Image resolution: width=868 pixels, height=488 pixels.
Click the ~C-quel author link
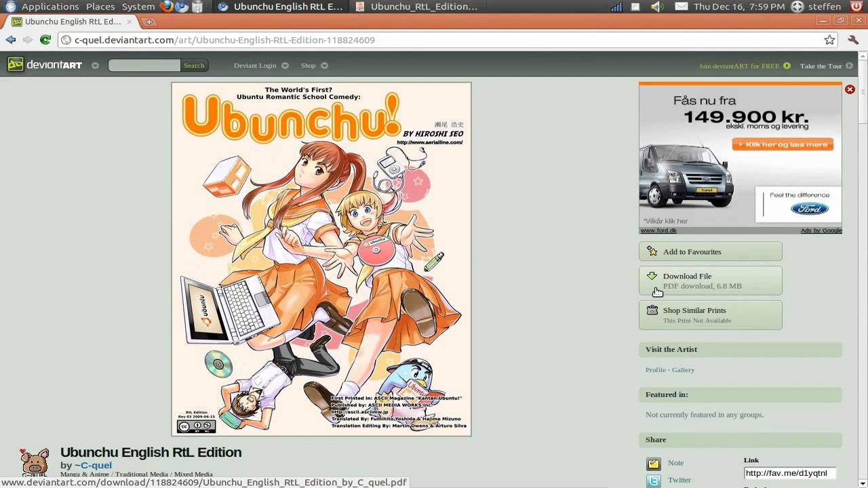tap(93, 466)
